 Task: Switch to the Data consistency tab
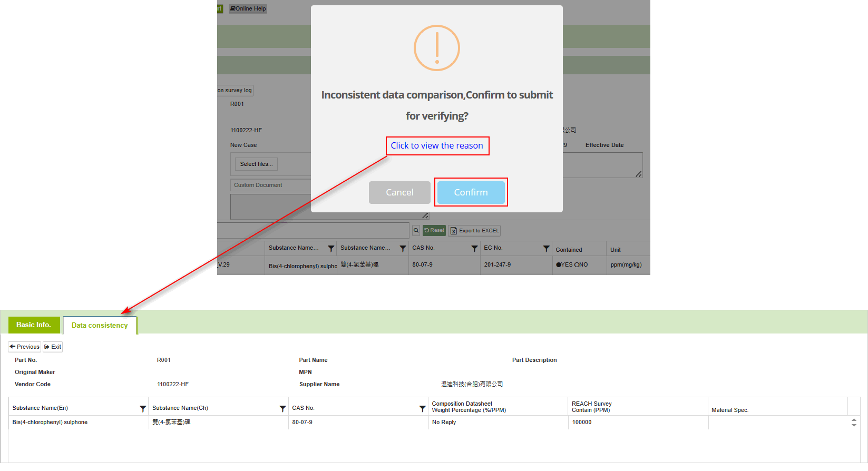pyautogui.click(x=100, y=325)
